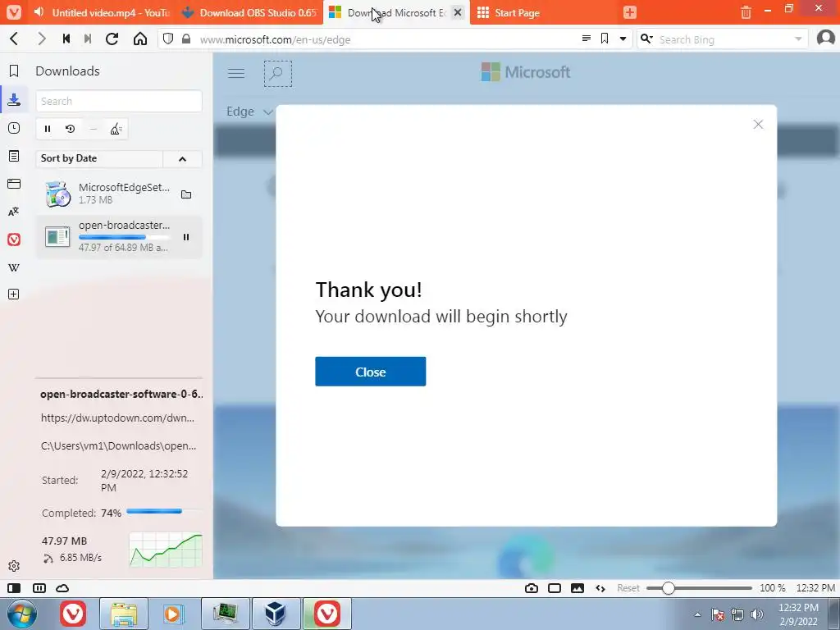
Task: Clear finished downloads with broom icon
Action: pyautogui.click(x=116, y=129)
